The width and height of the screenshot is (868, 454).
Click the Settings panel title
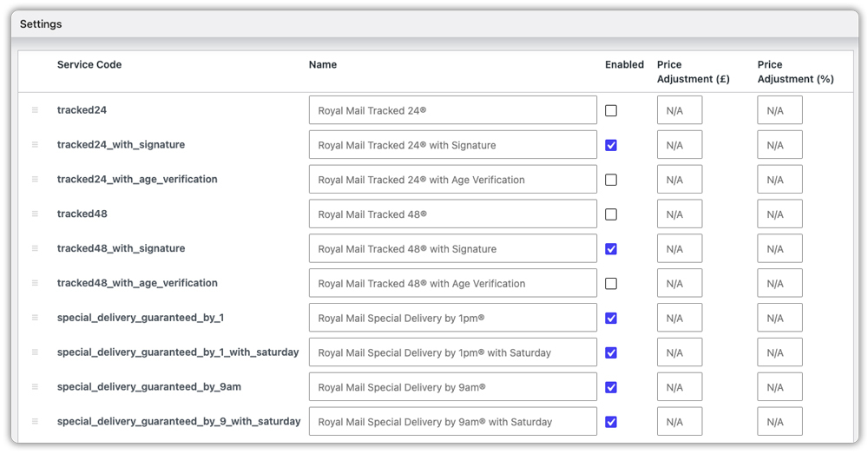(x=41, y=24)
